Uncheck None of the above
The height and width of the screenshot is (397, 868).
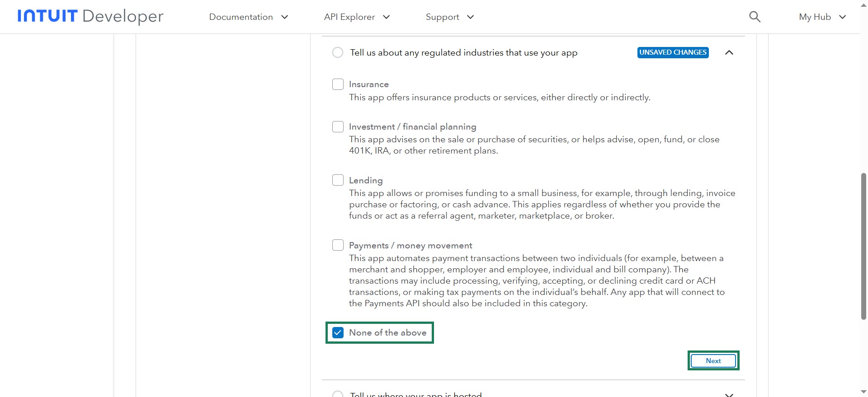pos(338,333)
